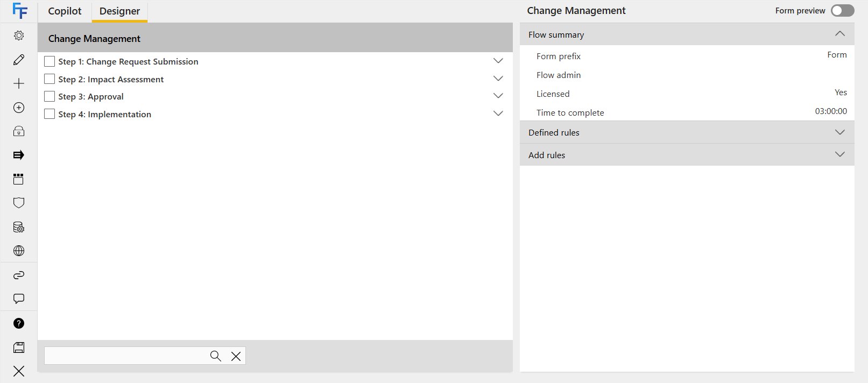Tick checkbox for Step 3: Approval
The width and height of the screenshot is (868, 383).
(50, 96)
